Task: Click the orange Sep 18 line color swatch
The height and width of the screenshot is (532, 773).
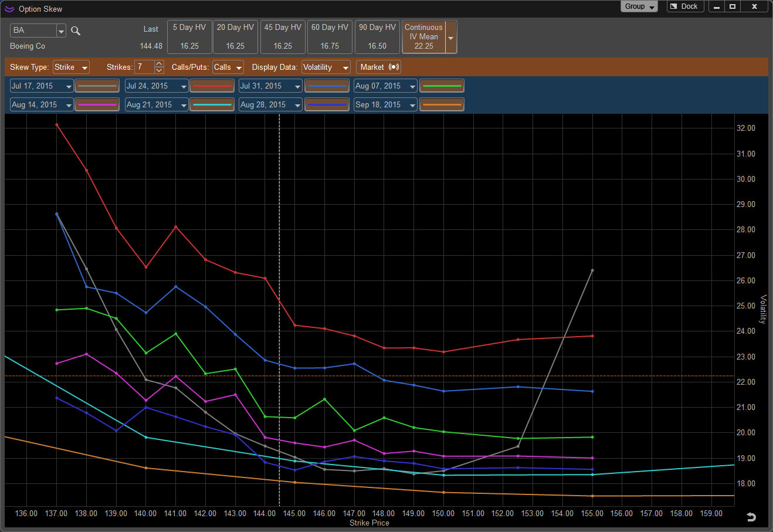Action: (442, 105)
